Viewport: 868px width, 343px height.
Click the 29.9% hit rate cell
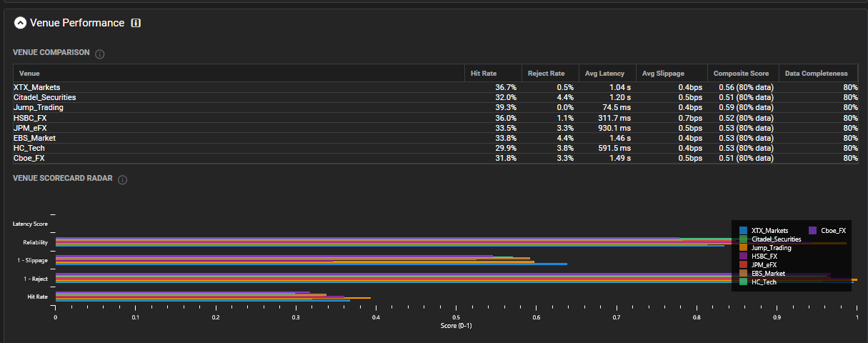(x=493, y=148)
